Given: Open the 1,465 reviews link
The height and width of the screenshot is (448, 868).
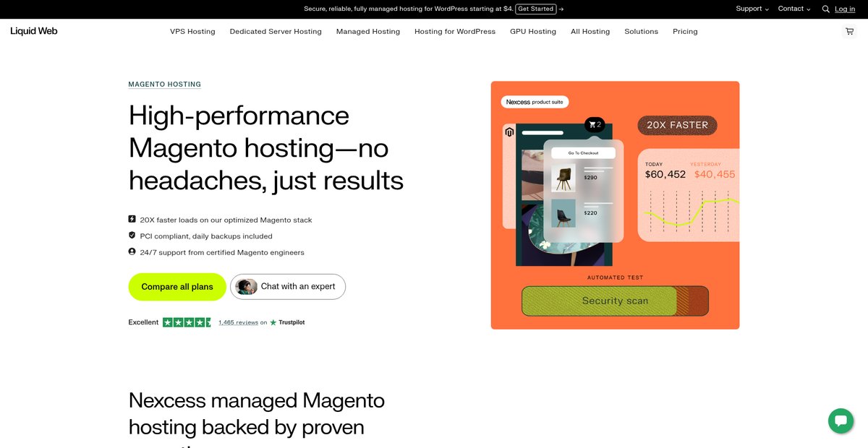Looking at the screenshot, I should click(x=239, y=322).
